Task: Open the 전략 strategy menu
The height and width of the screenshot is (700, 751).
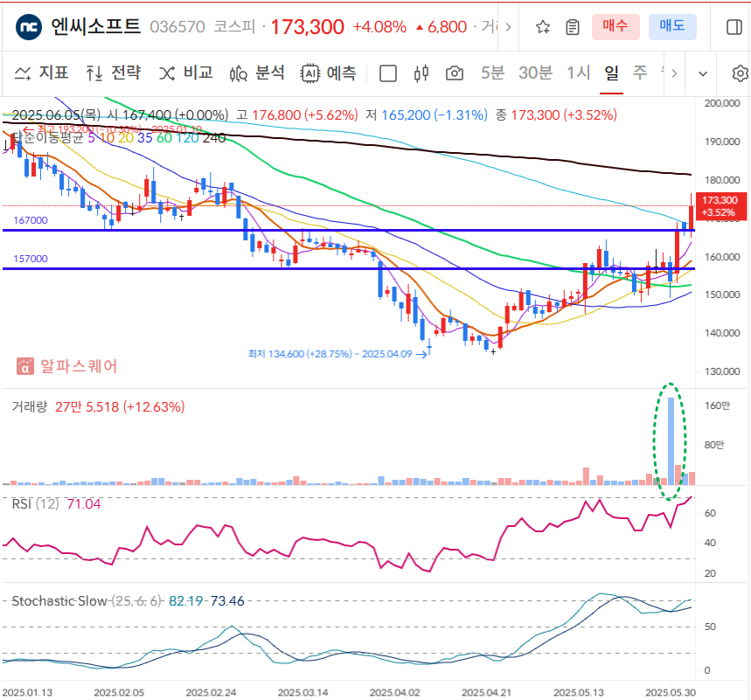Action: coord(114,73)
